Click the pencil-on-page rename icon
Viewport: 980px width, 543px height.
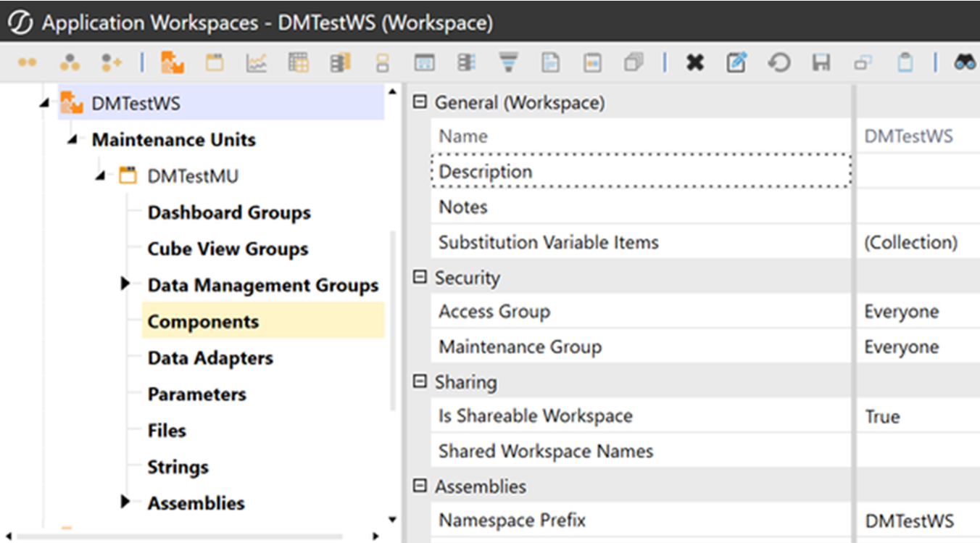pos(736,64)
